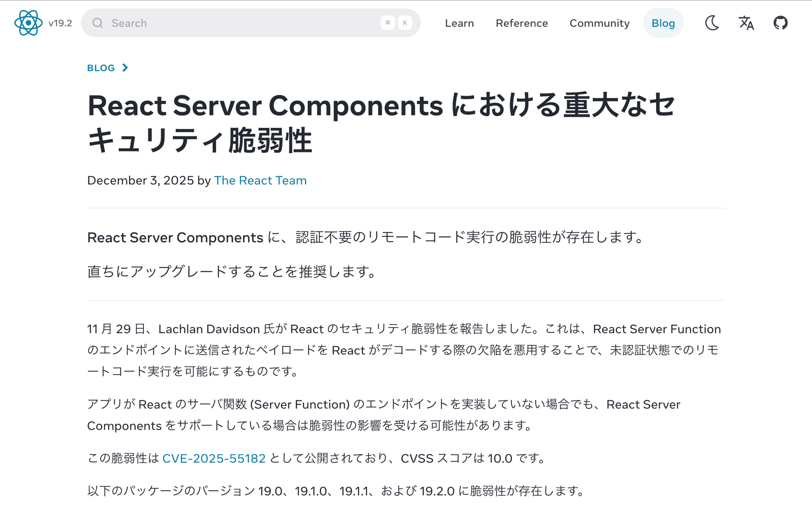Open the Reference navigation section
The height and width of the screenshot is (525, 812).
tap(522, 23)
